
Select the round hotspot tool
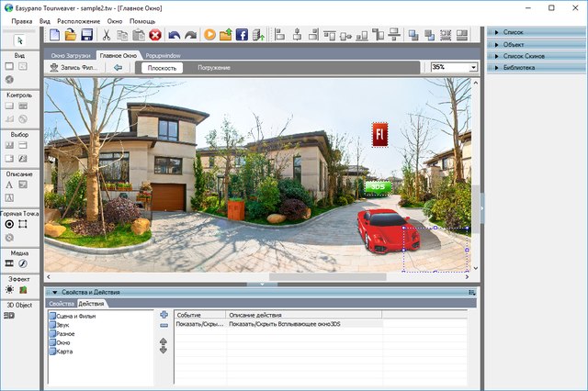[10, 224]
